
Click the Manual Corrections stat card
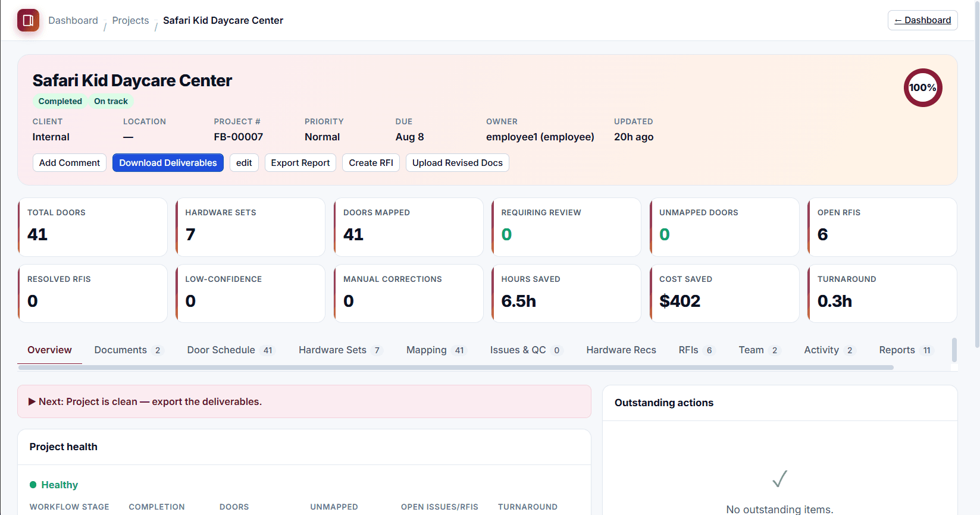(x=409, y=294)
